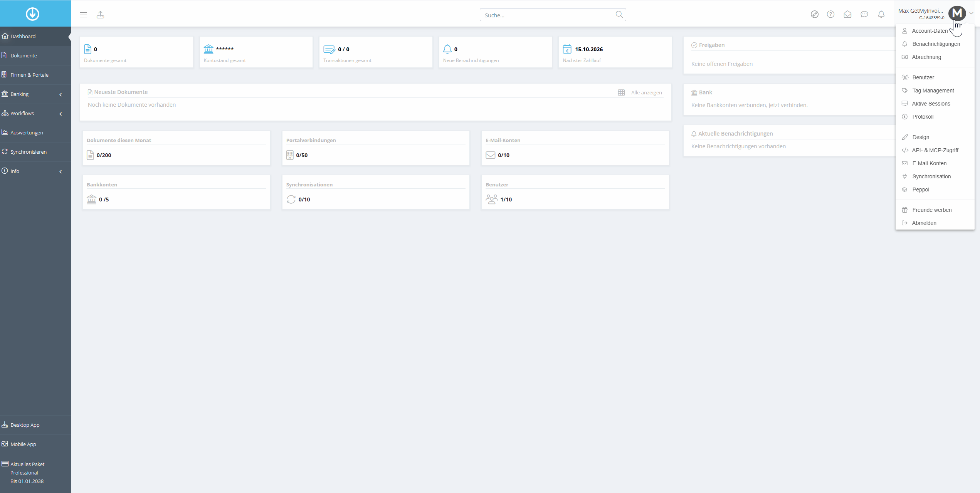Image resolution: width=980 pixels, height=493 pixels.
Task: Click the Transaktionen gesamt card icon
Action: pos(329,49)
